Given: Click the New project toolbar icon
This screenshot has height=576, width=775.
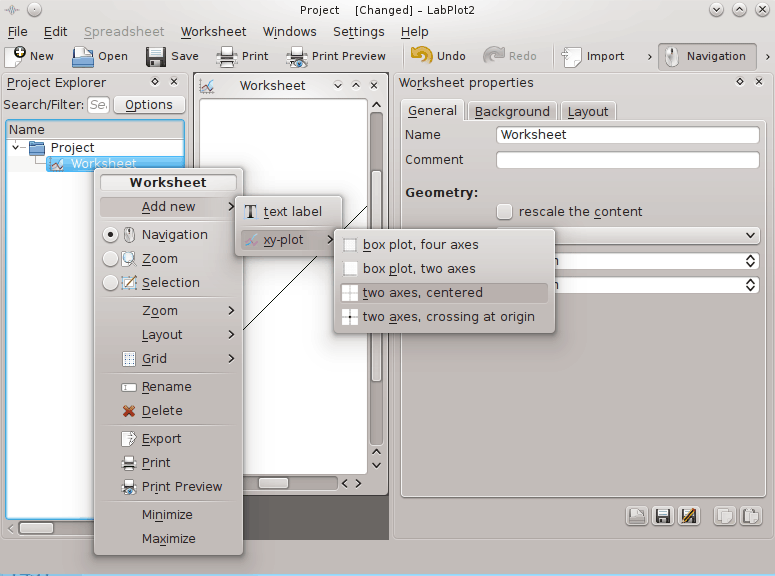Looking at the screenshot, I should [16, 56].
